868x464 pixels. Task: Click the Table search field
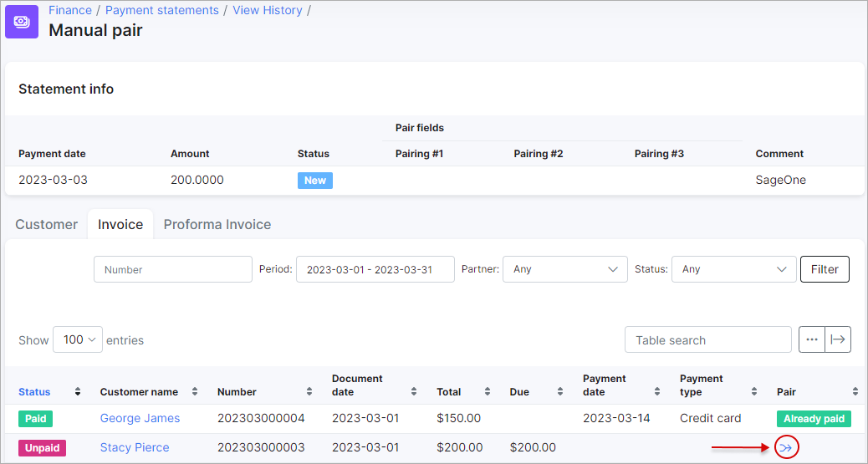pos(707,339)
